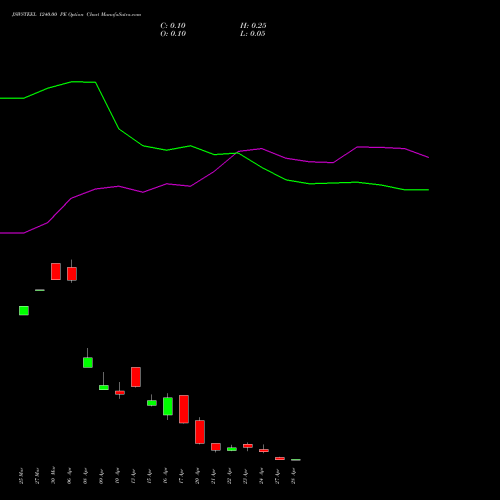The width and height of the screenshot is (500, 500).
Task: Click the tall red candle for 17 Apr
Action: [x=184, y=409]
